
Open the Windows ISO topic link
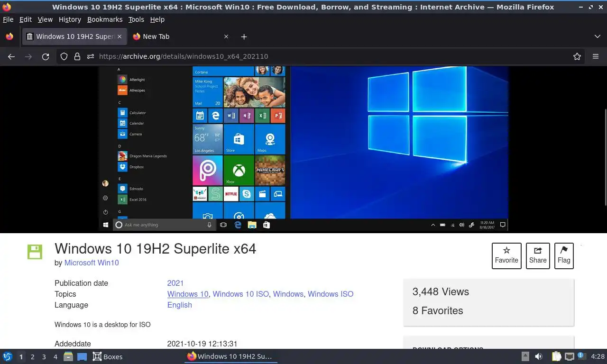click(331, 294)
